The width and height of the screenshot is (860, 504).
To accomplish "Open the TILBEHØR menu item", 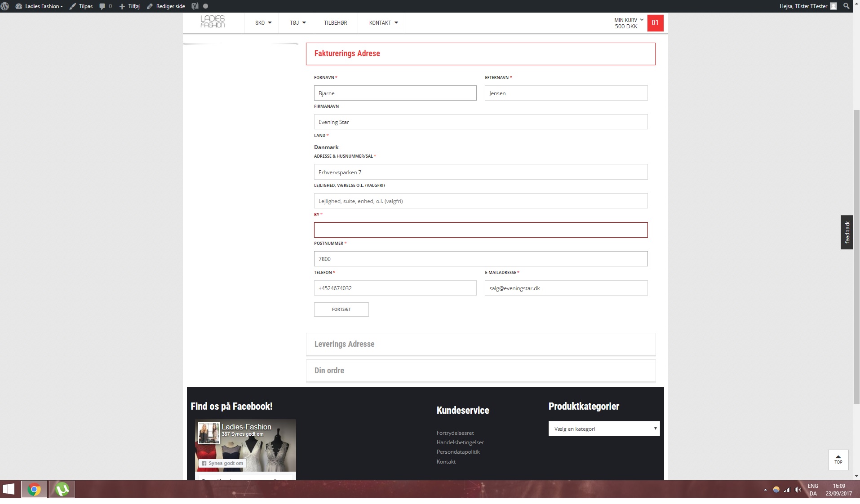I will 335,23.
